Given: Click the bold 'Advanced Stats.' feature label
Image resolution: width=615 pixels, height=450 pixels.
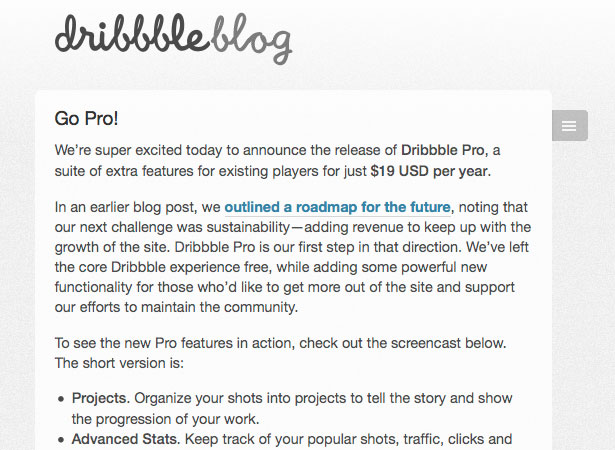Looking at the screenshot, I should 126,439.
